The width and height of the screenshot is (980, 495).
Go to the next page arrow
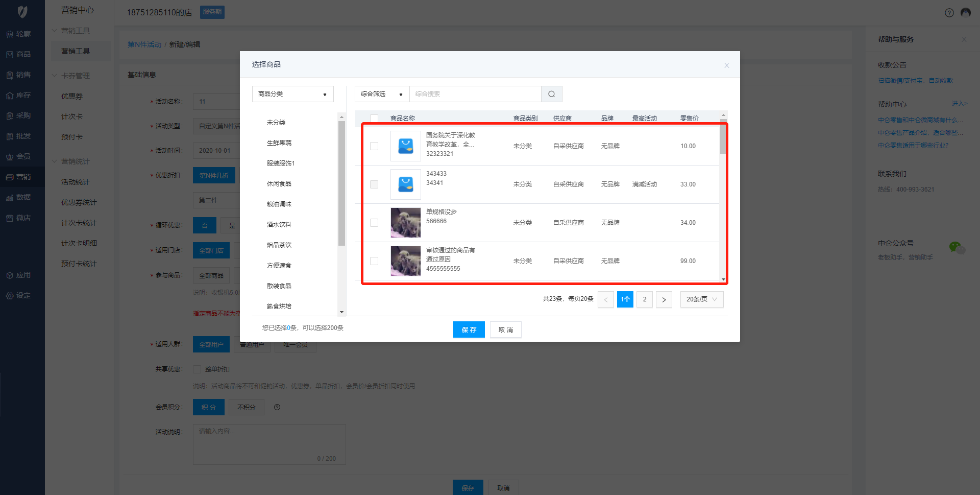pos(664,299)
